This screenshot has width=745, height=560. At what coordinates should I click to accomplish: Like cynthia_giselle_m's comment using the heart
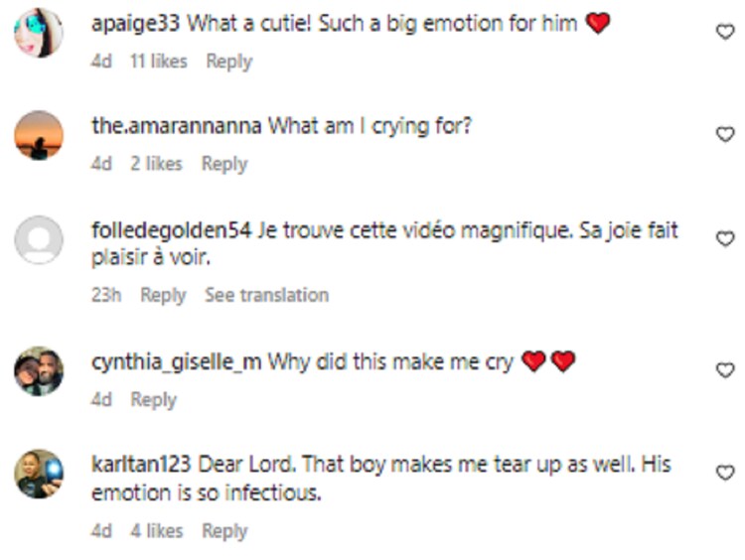(725, 369)
